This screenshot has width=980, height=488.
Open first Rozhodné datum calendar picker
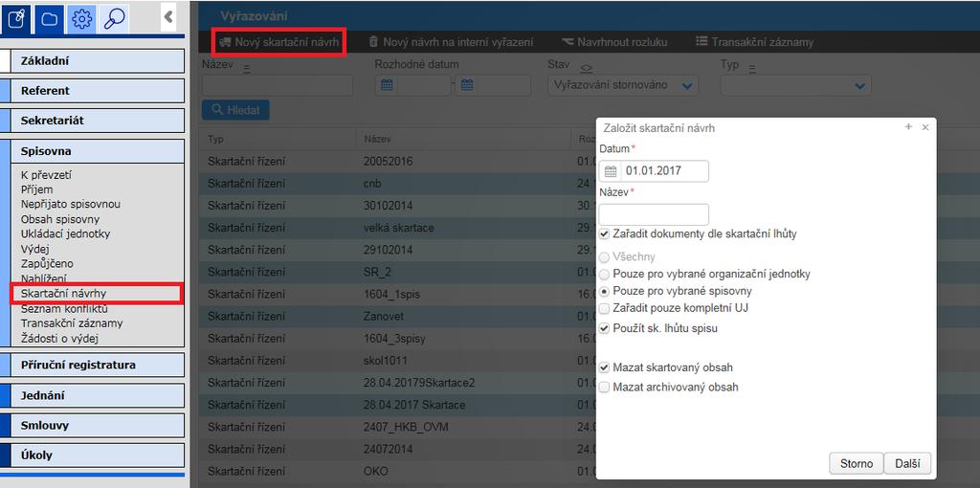(387, 85)
